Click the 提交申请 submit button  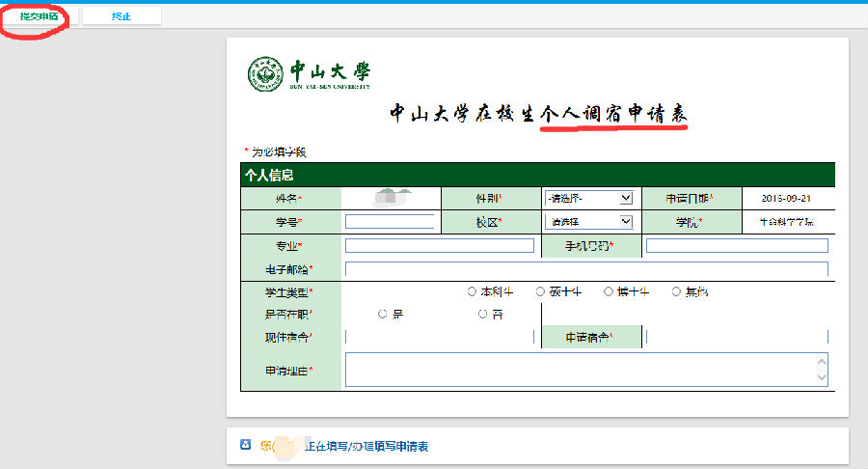click(40, 16)
